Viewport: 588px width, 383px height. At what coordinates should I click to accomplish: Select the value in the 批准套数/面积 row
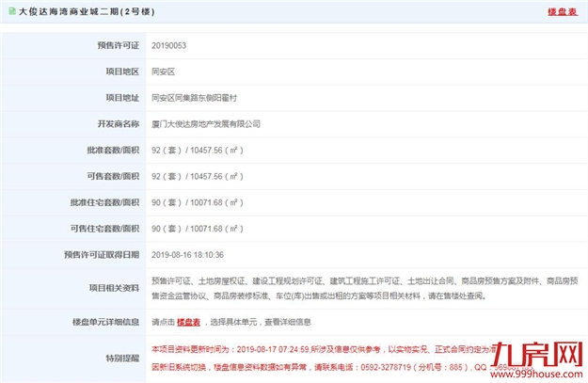198,150
